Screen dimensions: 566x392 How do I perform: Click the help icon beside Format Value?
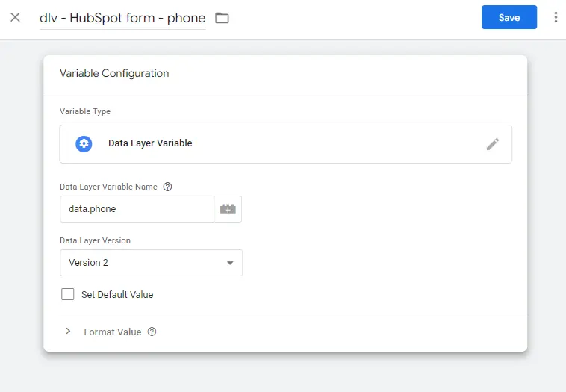click(152, 332)
